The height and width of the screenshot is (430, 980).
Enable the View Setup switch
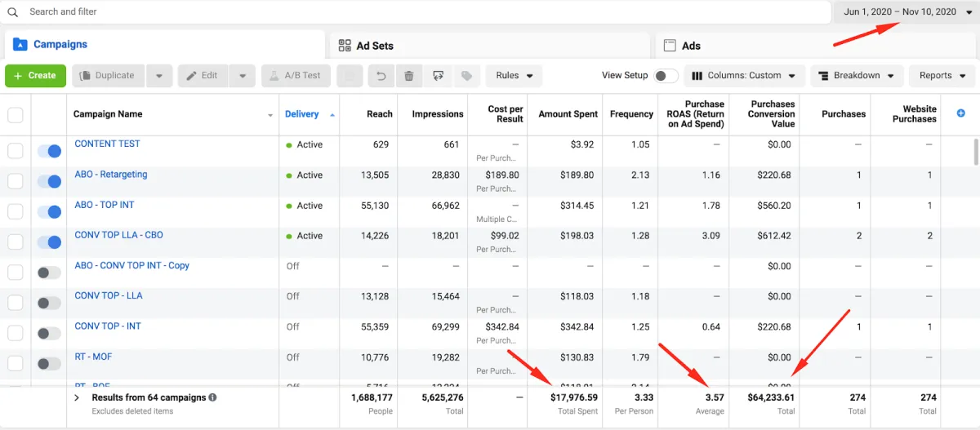(x=666, y=76)
